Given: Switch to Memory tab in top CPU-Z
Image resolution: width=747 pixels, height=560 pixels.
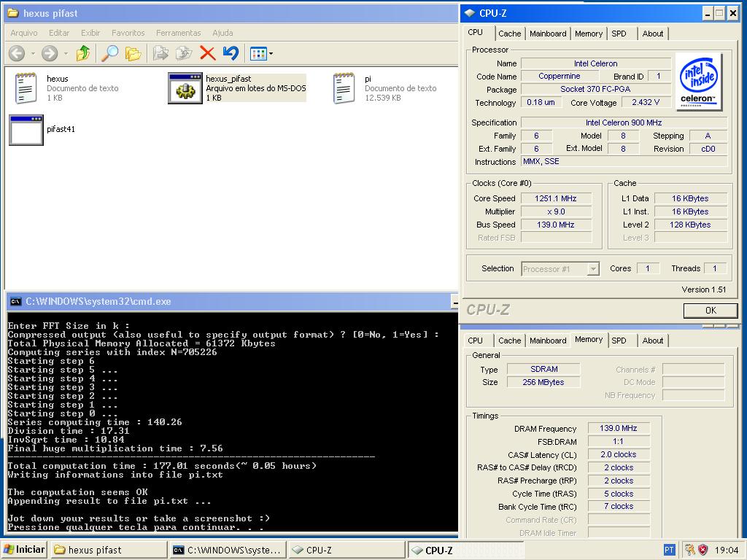Looking at the screenshot, I should (589, 34).
